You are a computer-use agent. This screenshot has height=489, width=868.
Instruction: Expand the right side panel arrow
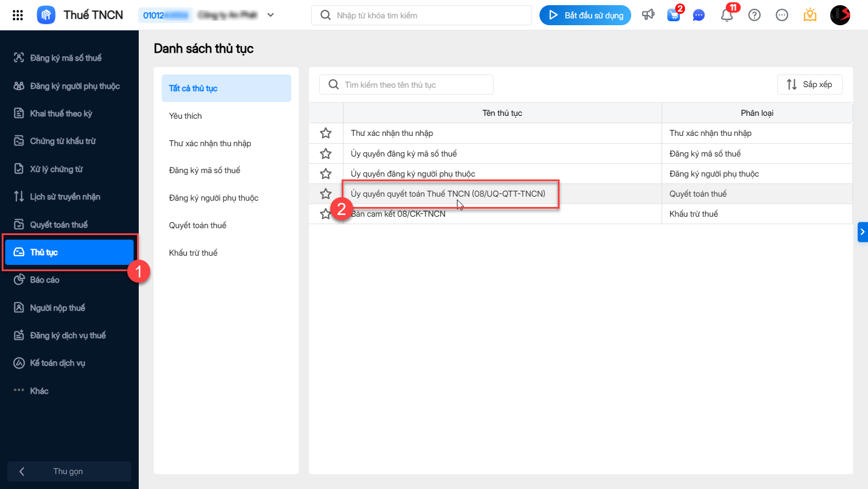click(x=862, y=232)
